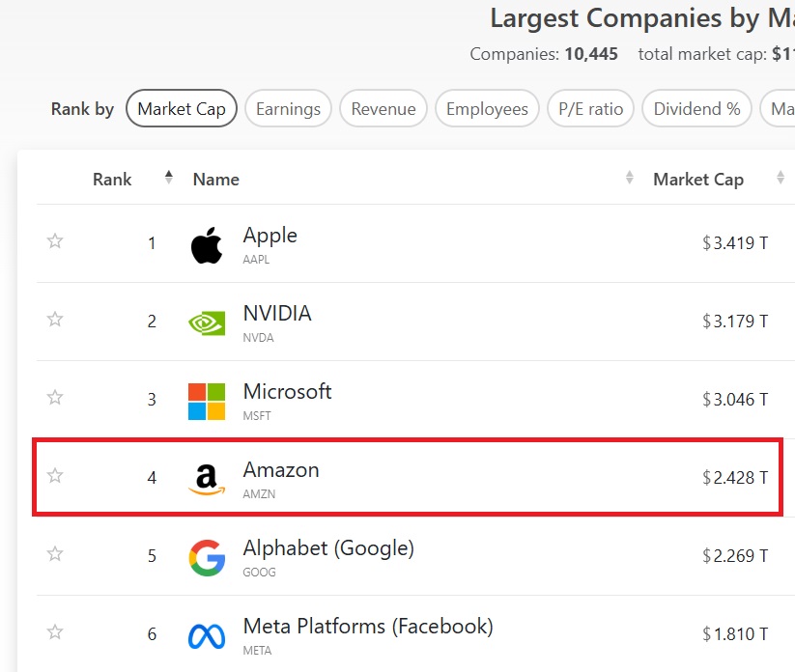Click the Alphabet Google logo icon

[206, 558]
